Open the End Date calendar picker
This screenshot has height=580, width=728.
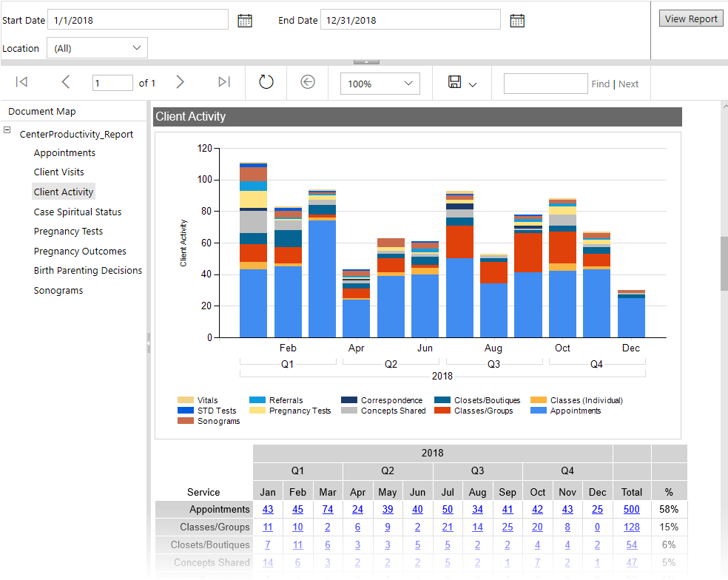click(516, 21)
